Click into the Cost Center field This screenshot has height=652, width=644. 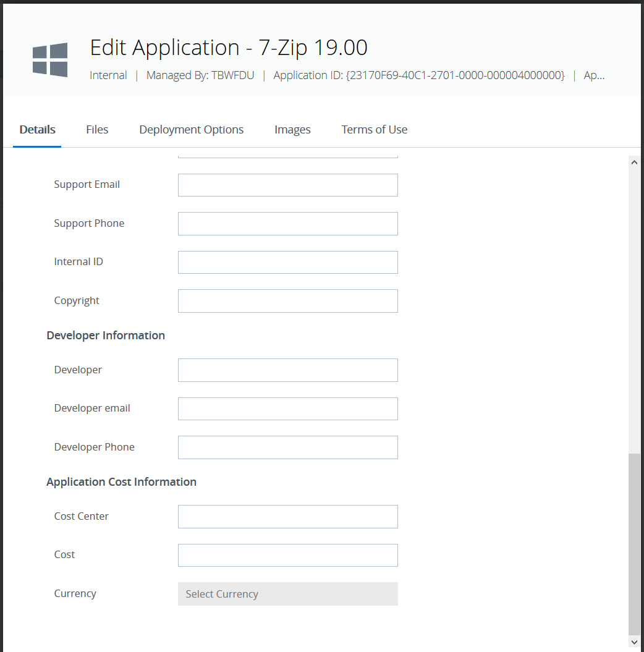pos(288,517)
